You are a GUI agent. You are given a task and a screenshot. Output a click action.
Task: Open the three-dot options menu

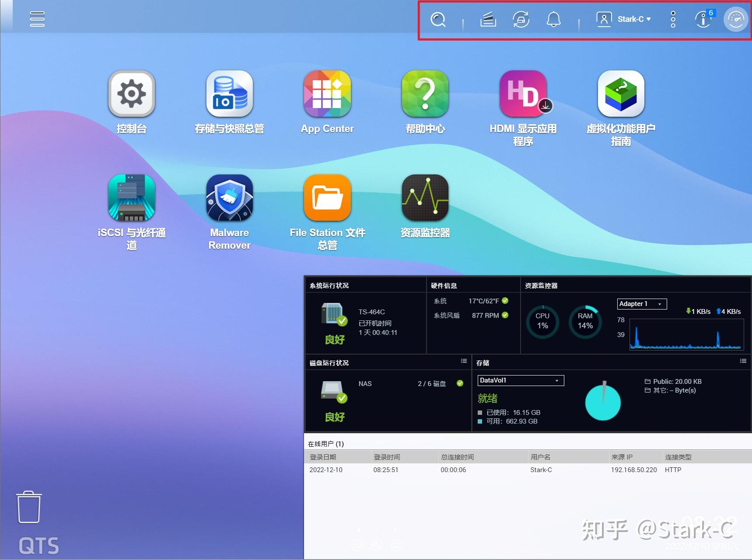point(673,19)
